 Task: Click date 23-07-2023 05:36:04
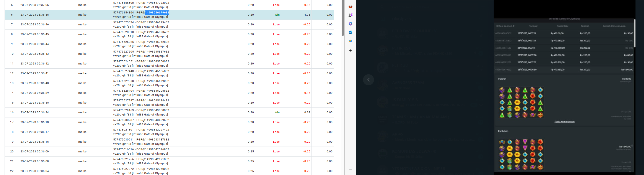click(35, 171)
